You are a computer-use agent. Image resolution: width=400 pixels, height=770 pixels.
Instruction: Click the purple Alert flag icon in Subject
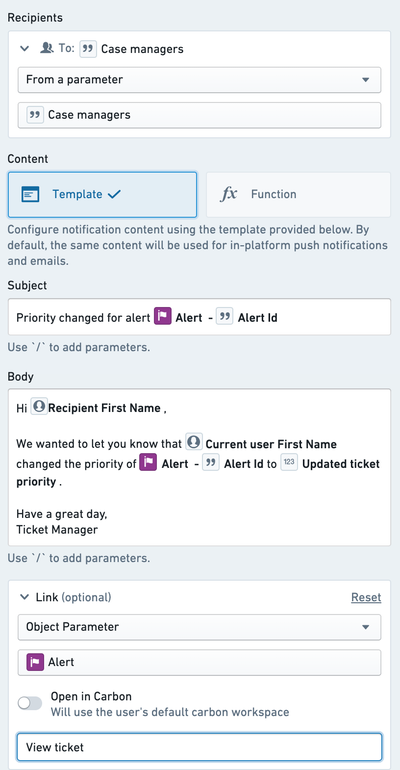(162, 317)
